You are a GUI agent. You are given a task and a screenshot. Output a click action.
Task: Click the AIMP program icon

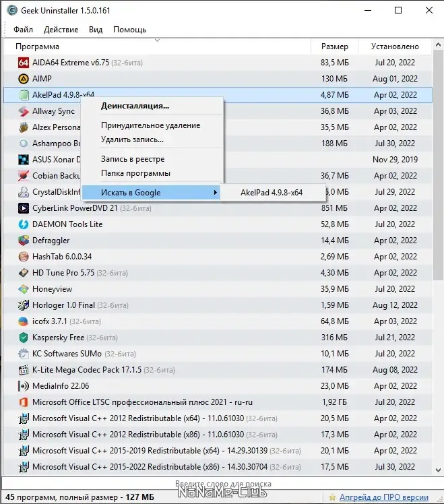(24, 78)
